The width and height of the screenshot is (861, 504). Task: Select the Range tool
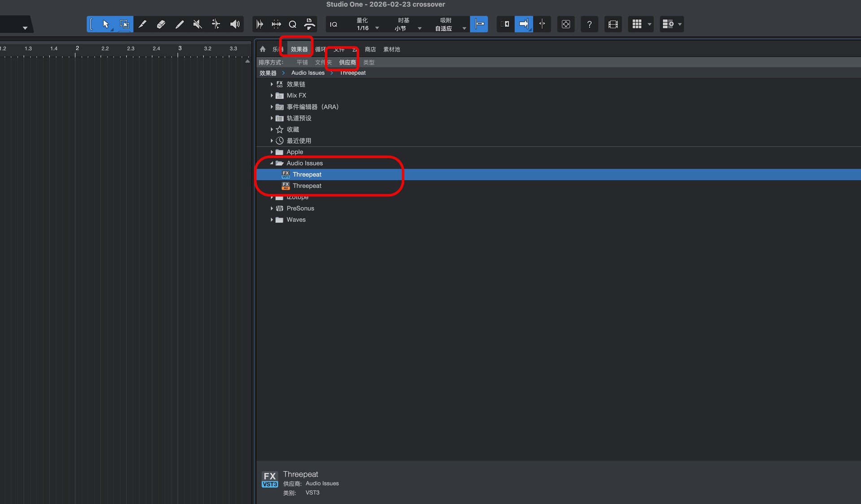(x=124, y=24)
